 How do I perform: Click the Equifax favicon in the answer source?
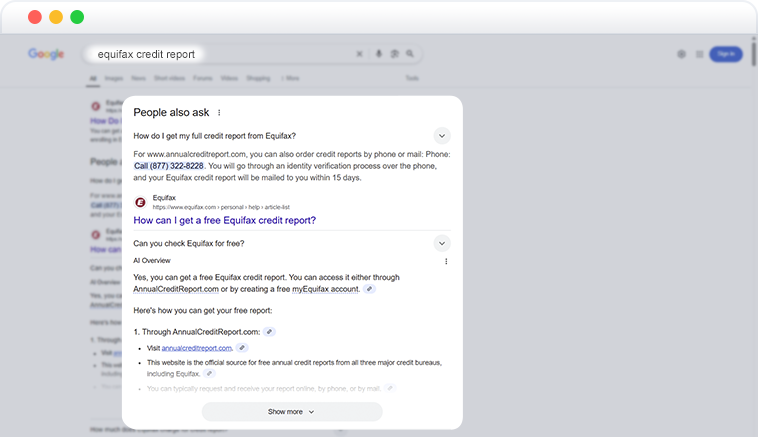click(x=140, y=202)
